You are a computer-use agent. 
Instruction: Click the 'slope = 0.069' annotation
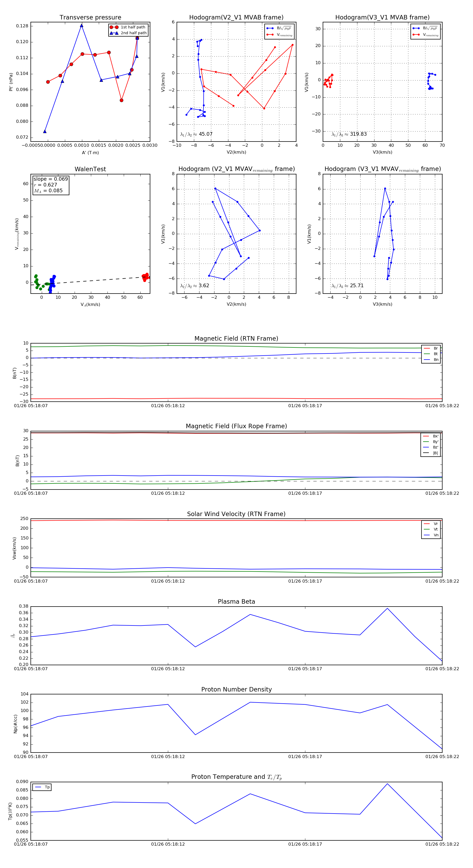50,179
